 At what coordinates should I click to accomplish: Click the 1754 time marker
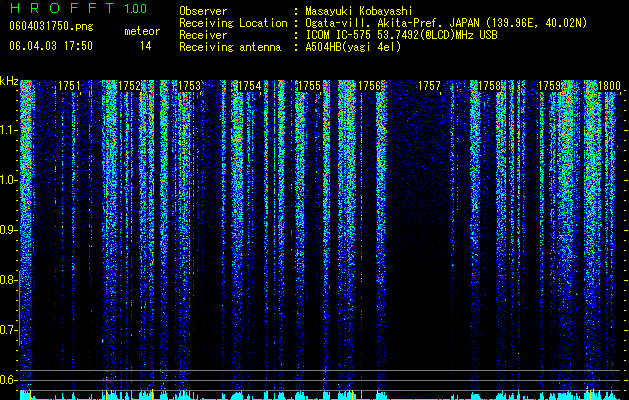coord(250,86)
